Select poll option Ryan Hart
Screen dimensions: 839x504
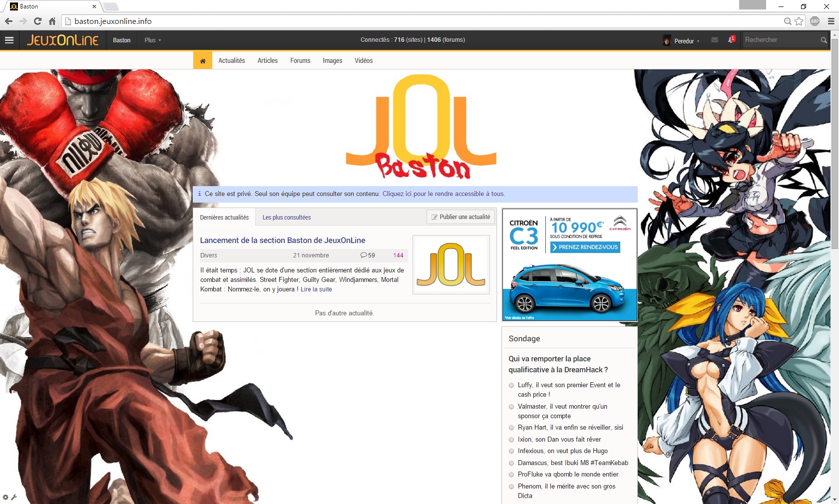[511, 428]
